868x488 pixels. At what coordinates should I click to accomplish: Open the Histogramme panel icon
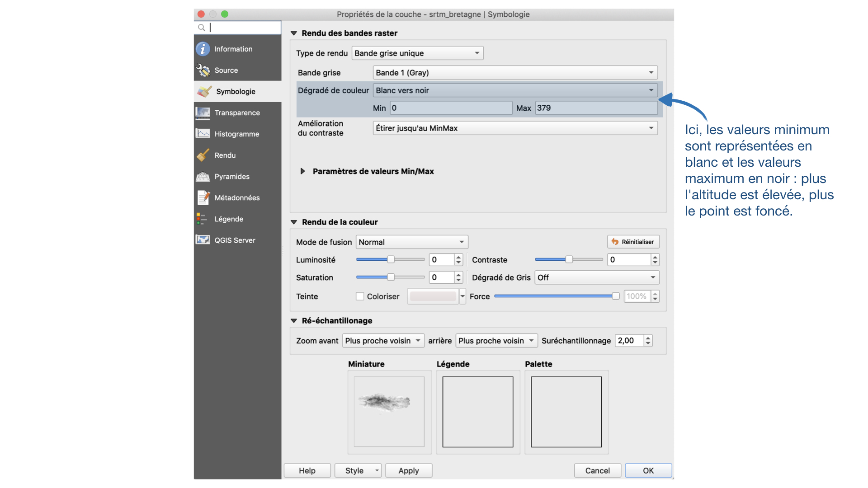tap(203, 134)
